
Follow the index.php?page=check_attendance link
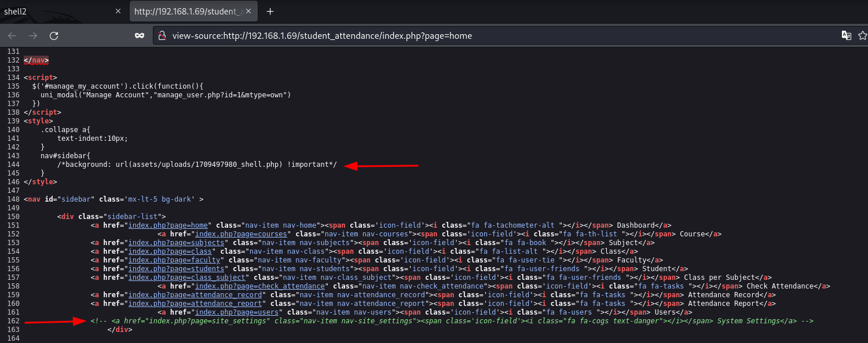coord(259,286)
